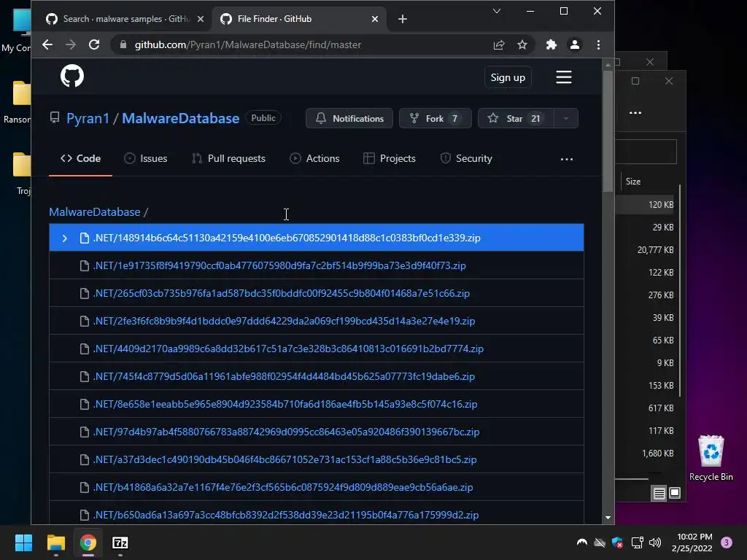This screenshot has height=560, width=747.
Task: Open Chrome profile avatar icon
Action: [x=575, y=44]
